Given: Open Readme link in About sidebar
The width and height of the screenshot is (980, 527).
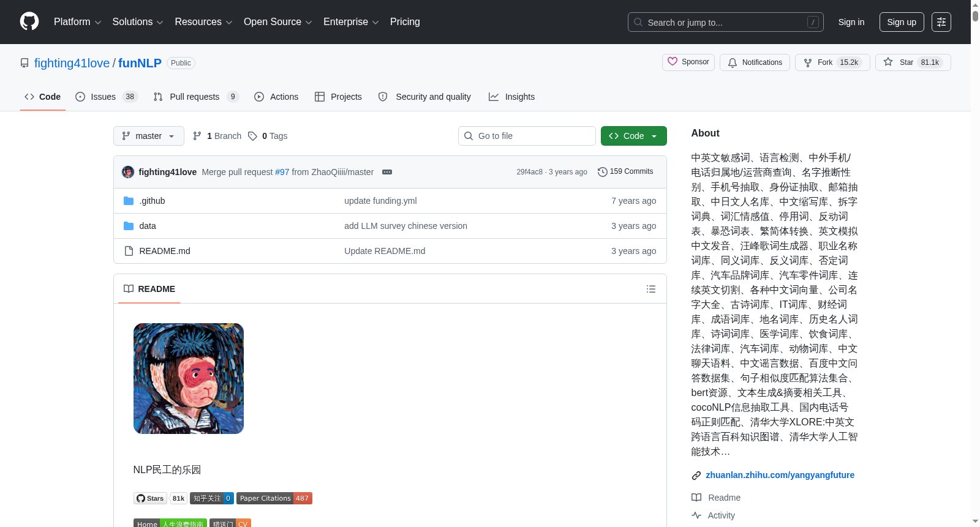Looking at the screenshot, I should tap(716, 498).
